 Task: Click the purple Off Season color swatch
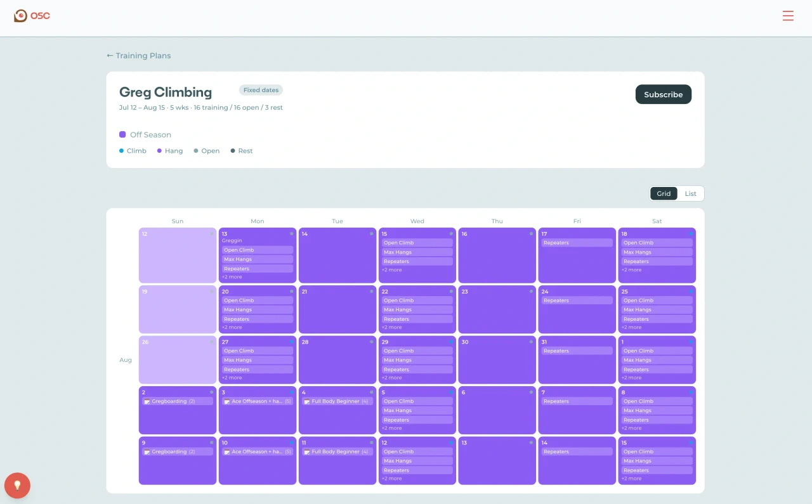tap(122, 134)
